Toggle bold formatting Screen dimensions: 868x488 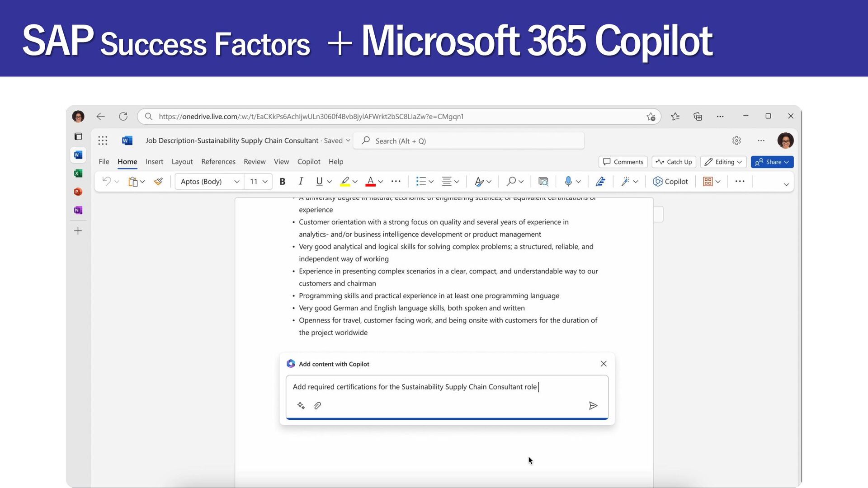click(x=283, y=182)
